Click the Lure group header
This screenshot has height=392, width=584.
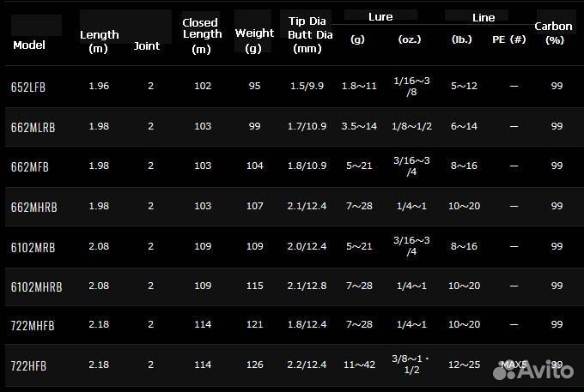pyautogui.click(x=380, y=17)
